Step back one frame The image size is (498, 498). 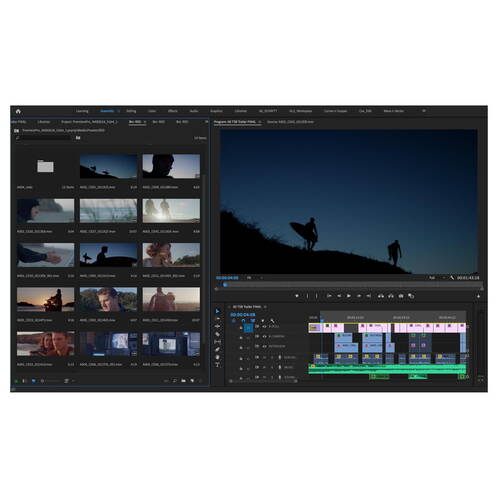tap(339, 296)
